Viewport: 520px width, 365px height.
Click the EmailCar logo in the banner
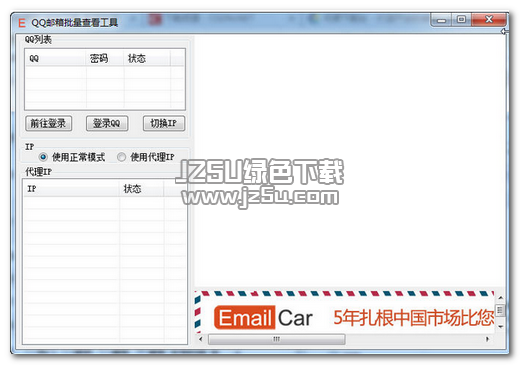coord(263,318)
